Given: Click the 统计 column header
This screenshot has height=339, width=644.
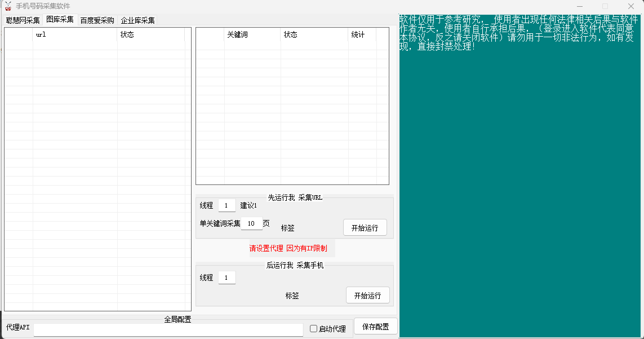Looking at the screenshot, I should (362, 35).
